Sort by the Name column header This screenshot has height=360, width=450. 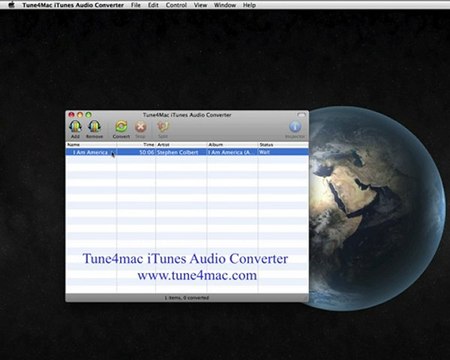point(91,145)
